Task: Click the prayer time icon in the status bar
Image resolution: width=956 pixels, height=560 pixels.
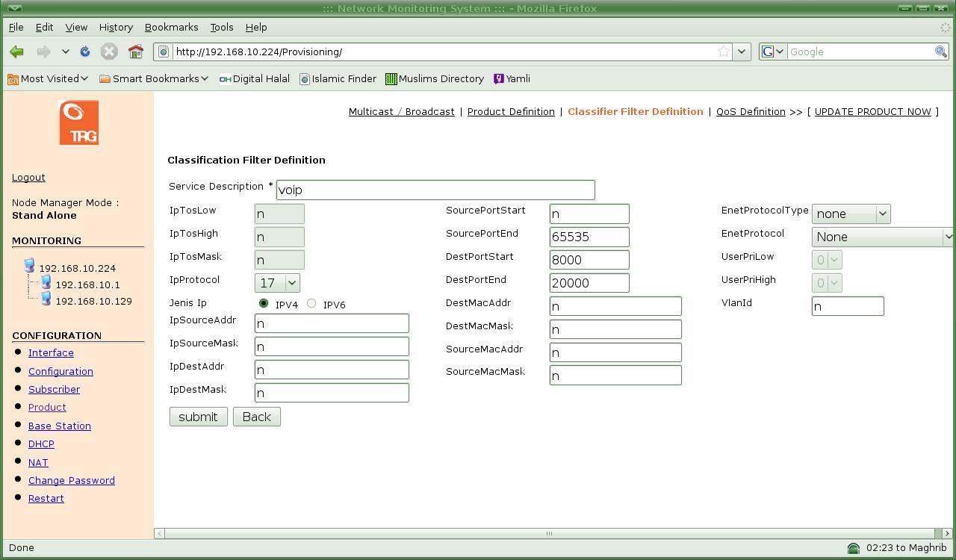Action: point(853,548)
